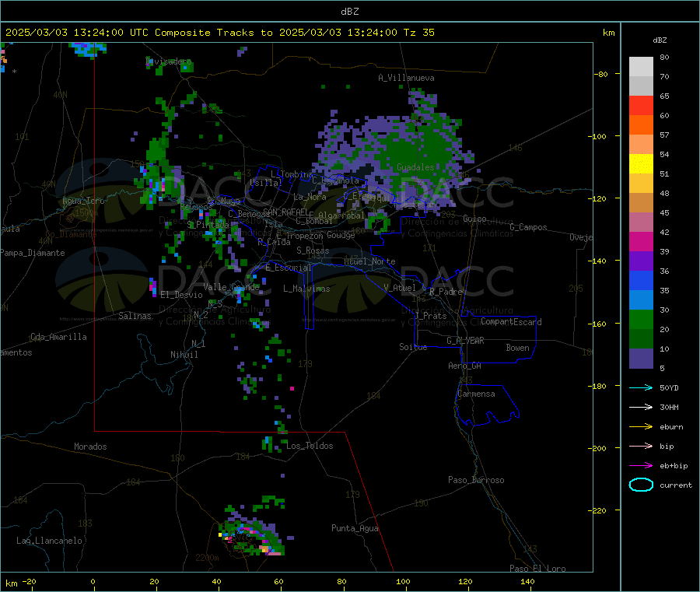The width and height of the screenshot is (700, 592).
Task: Click the L_Malvinas map label
Action: [306, 289]
